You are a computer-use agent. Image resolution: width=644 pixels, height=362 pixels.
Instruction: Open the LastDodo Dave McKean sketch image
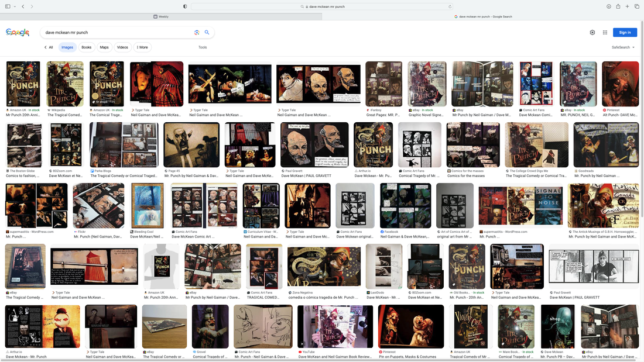pyautogui.click(x=384, y=267)
